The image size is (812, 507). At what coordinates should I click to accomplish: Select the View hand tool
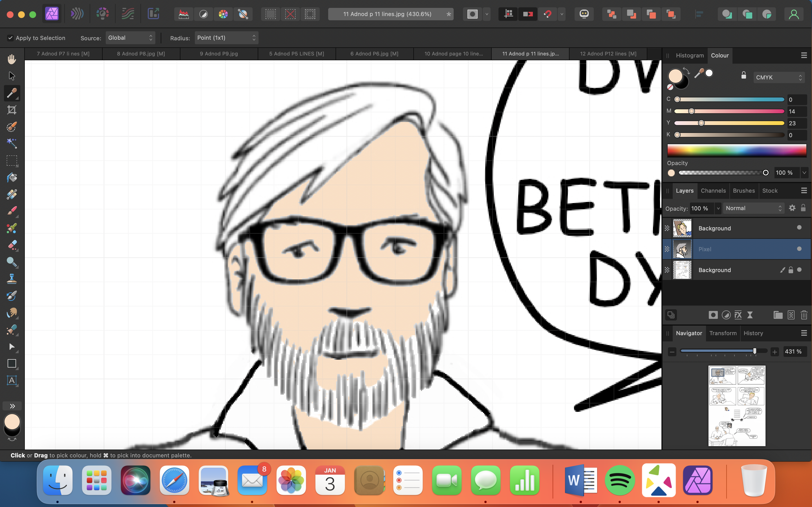(12, 59)
